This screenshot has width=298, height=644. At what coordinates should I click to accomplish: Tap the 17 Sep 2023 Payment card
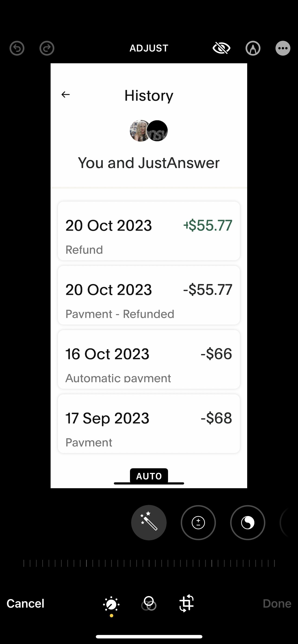(x=149, y=424)
